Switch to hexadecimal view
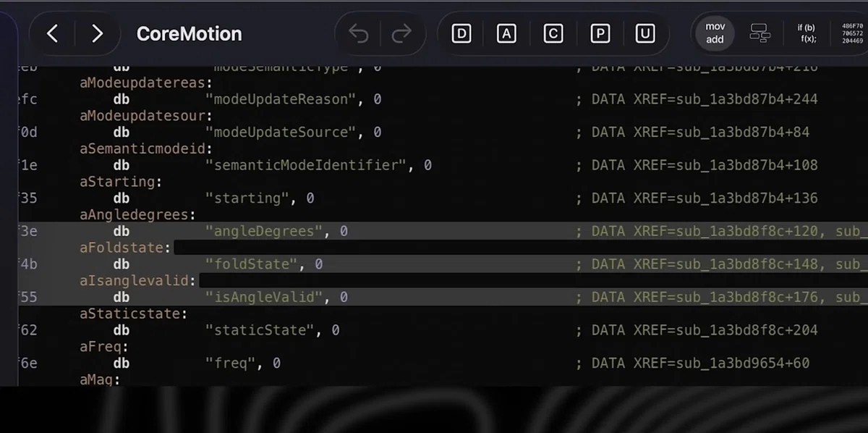 coord(852,33)
